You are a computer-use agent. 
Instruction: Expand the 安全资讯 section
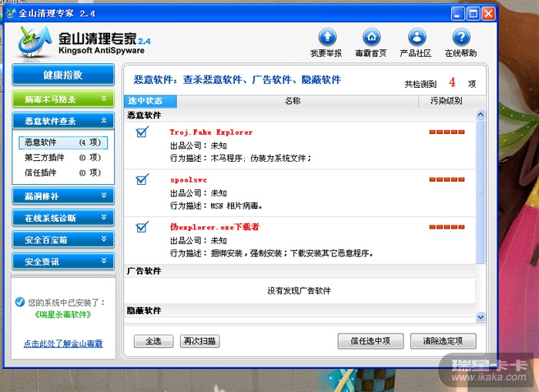pos(63,262)
